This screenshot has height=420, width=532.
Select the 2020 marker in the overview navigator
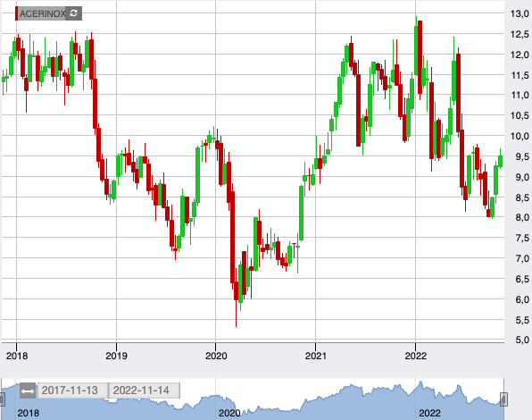click(x=229, y=413)
